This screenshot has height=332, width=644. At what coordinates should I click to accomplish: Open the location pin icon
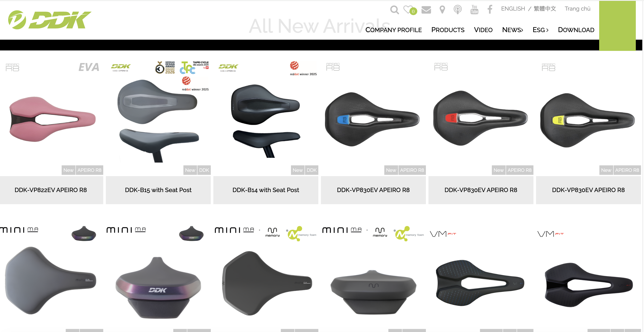[x=442, y=10]
